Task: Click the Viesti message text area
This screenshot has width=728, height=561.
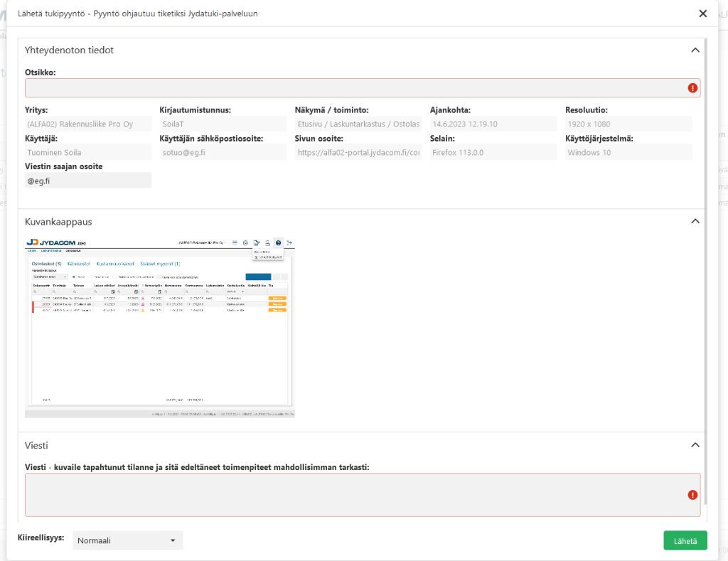Action: coord(363,495)
